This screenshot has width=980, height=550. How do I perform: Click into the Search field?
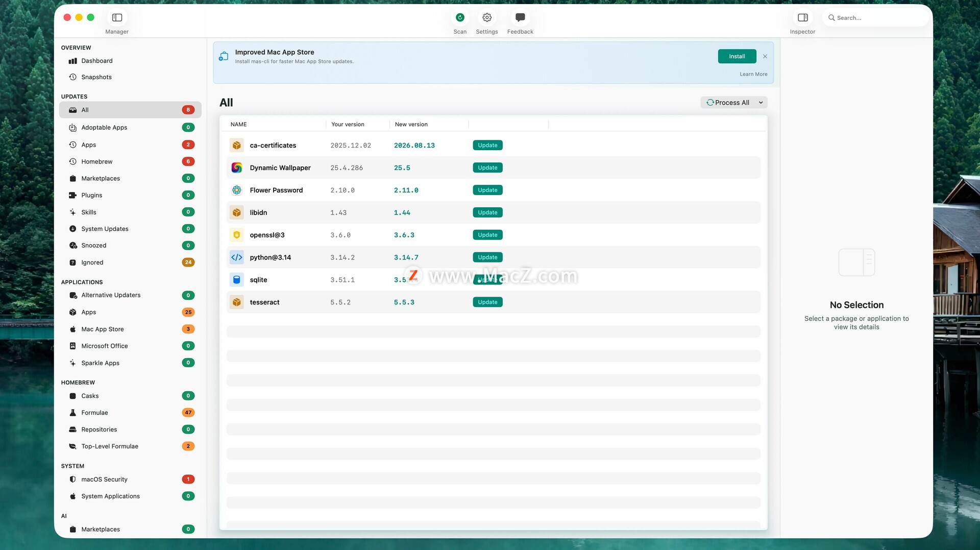coord(875,18)
